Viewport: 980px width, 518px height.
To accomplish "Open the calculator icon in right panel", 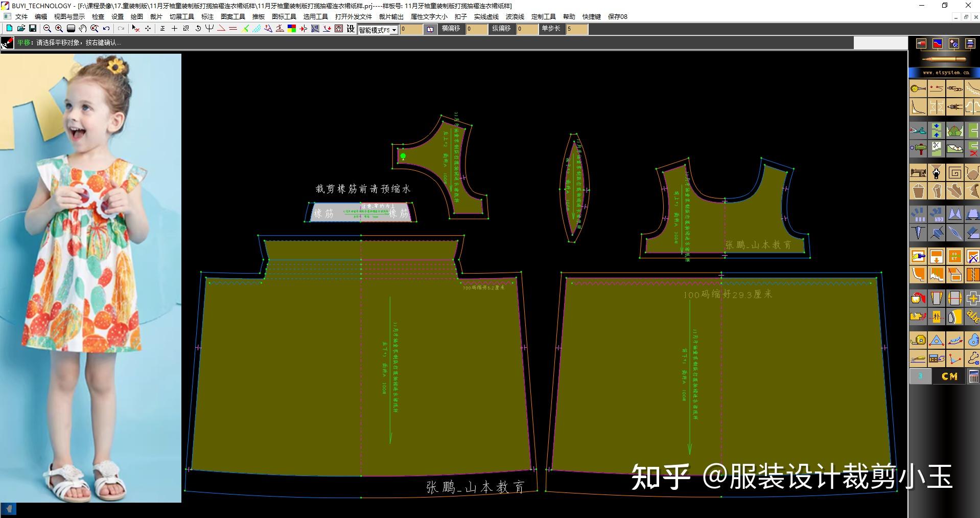I will (x=974, y=376).
